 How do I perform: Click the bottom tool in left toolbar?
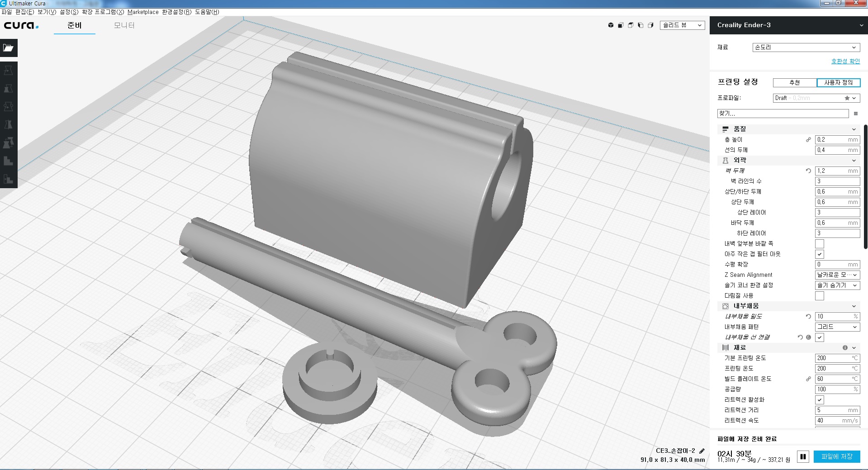9,179
